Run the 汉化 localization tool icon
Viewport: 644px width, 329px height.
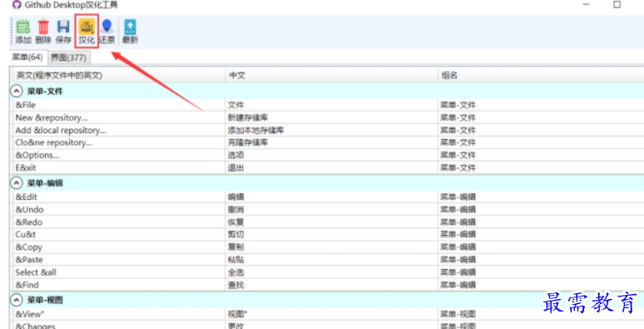click(x=87, y=32)
